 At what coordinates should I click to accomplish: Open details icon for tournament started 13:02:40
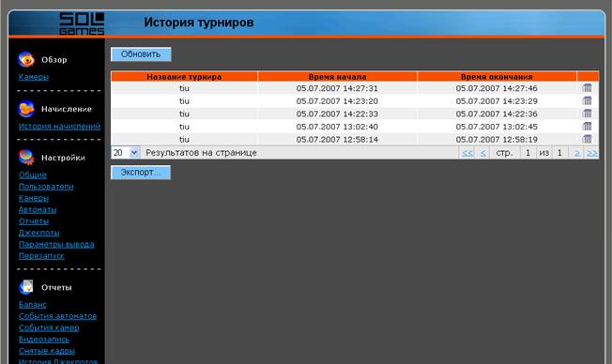(587, 127)
